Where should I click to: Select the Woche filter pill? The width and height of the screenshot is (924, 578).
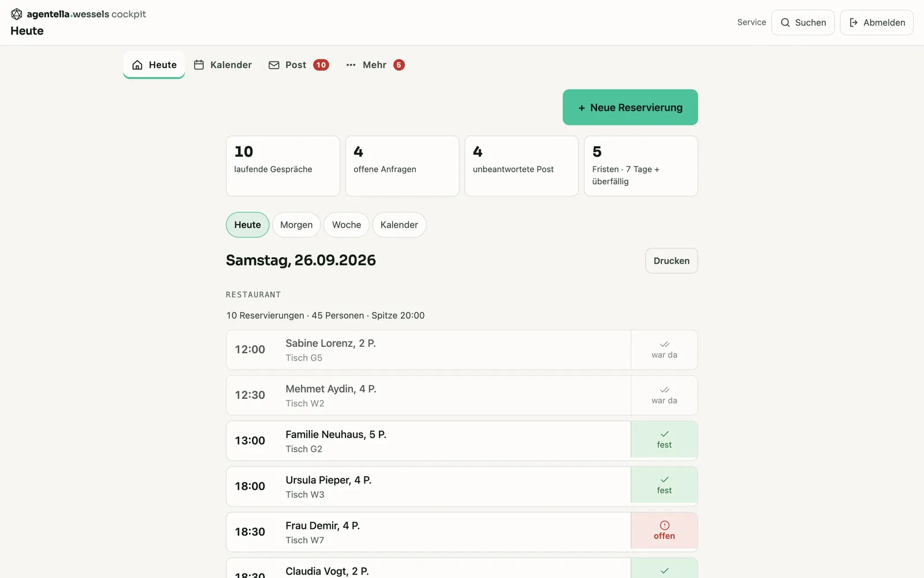click(x=346, y=225)
